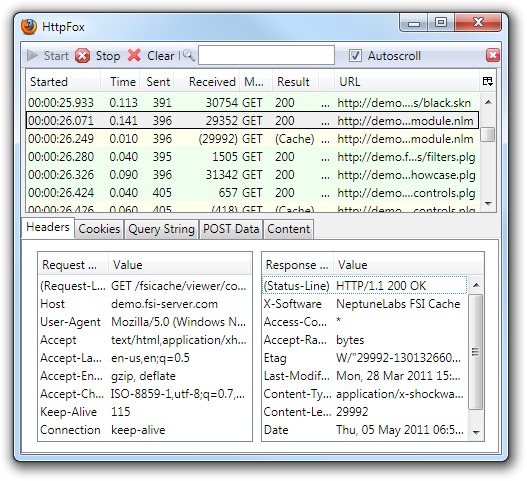Select the Accept-Ra... bytes row
The height and width of the screenshot is (481, 527).
[x=365, y=340]
